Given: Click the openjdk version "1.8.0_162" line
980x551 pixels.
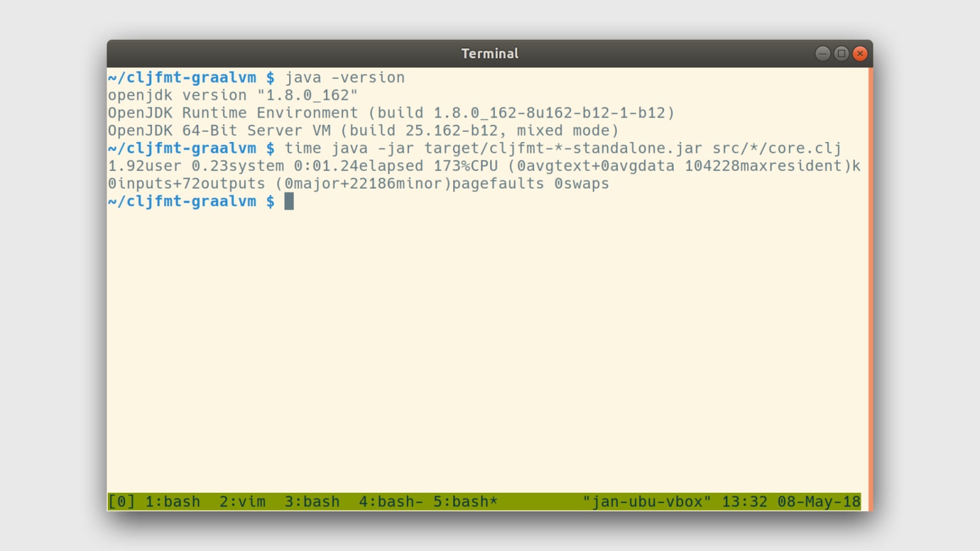Looking at the screenshot, I should pyautogui.click(x=233, y=96).
